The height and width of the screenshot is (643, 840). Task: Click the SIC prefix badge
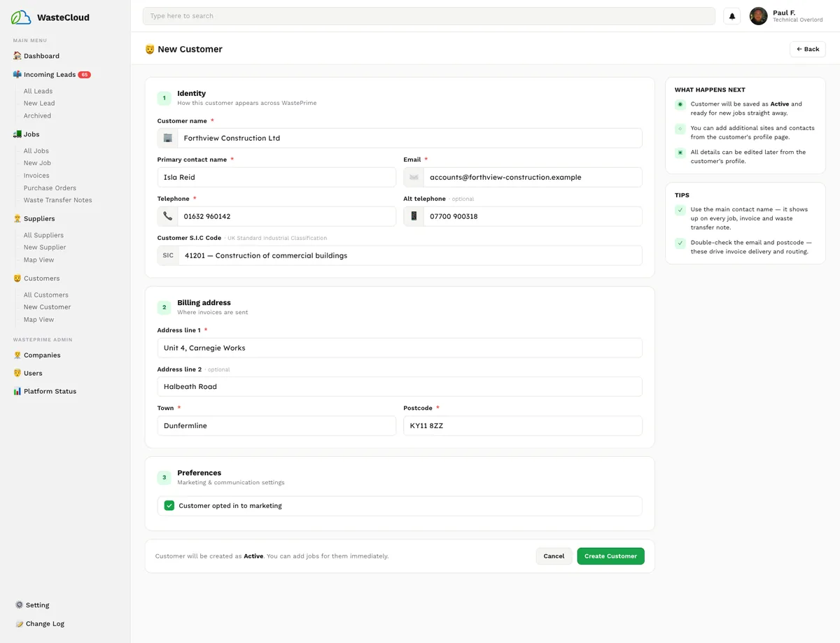(x=168, y=256)
